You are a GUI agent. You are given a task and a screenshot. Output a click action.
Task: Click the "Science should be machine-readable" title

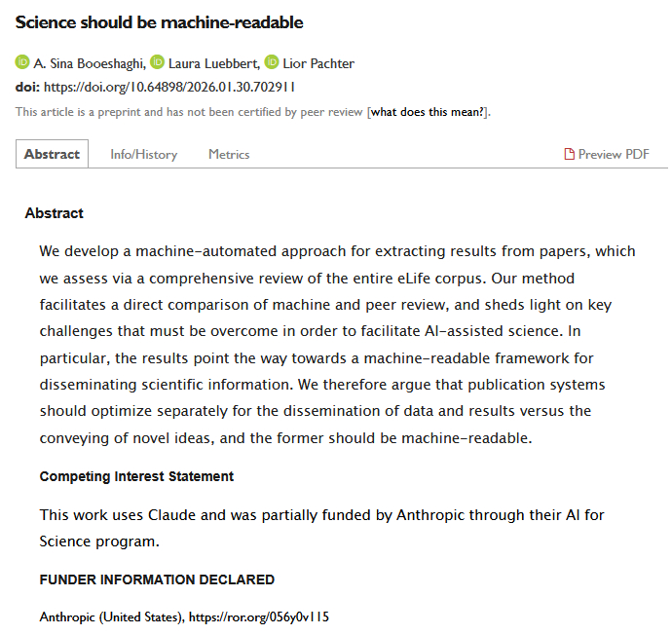click(x=159, y=22)
